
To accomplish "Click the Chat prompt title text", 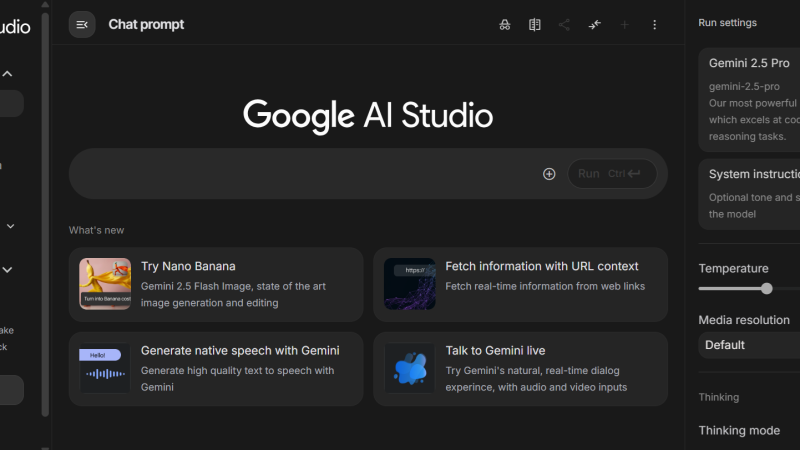I will [x=146, y=24].
